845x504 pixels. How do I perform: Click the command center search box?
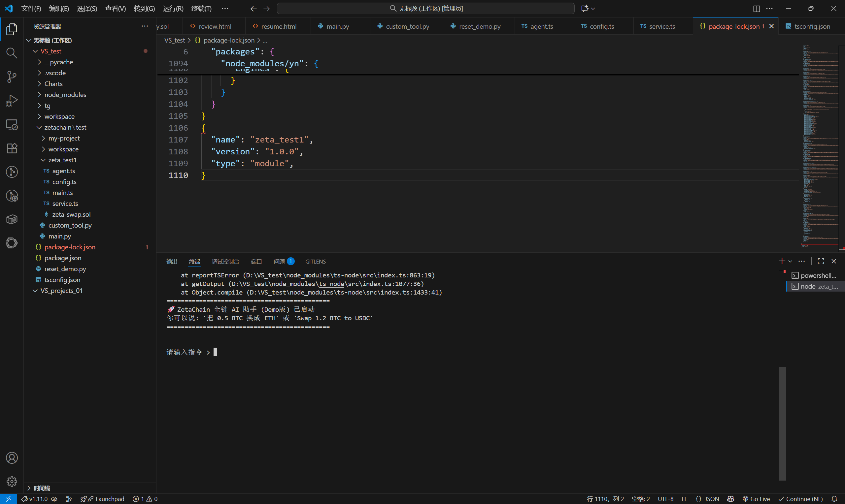[426, 9]
